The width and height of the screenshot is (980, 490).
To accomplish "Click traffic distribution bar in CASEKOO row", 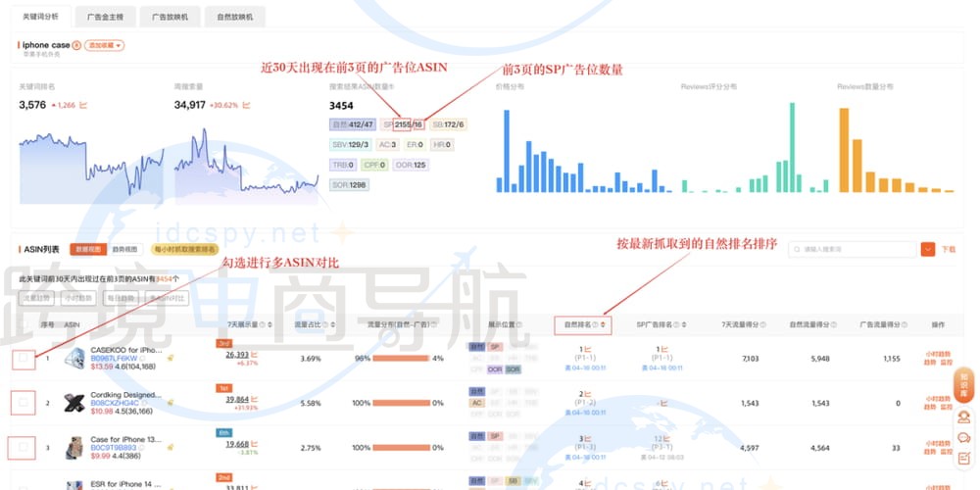I will click(x=401, y=358).
